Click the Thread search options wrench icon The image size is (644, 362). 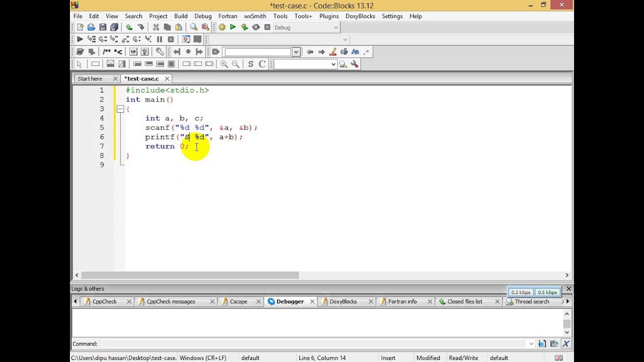click(x=354, y=64)
